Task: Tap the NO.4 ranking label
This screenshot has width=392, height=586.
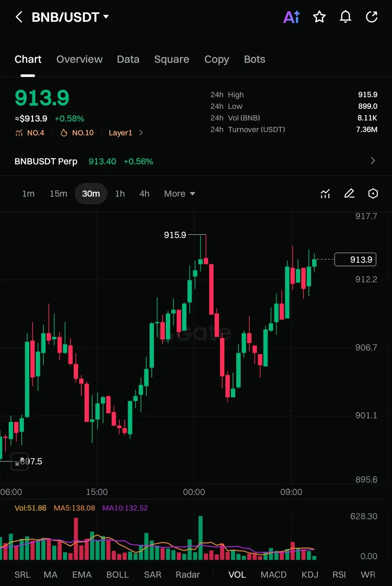Action: tap(36, 133)
